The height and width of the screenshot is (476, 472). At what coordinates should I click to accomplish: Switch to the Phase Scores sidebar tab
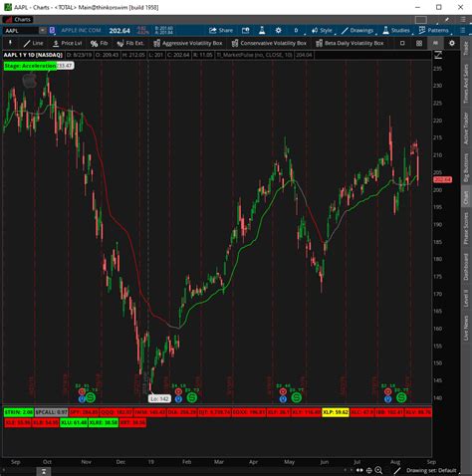pyautogui.click(x=466, y=228)
